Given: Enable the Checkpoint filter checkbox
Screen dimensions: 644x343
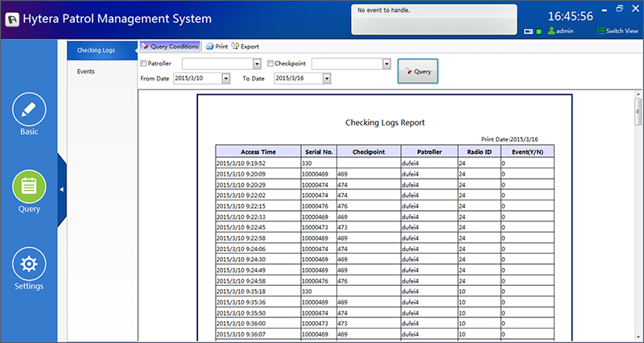Looking at the screenshot, I should tap(270, 64).
